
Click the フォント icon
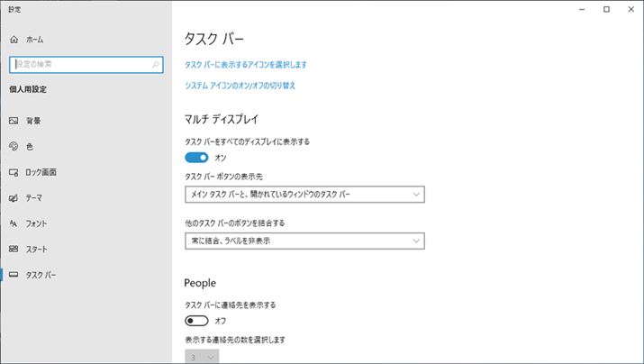tap(14, 223)
